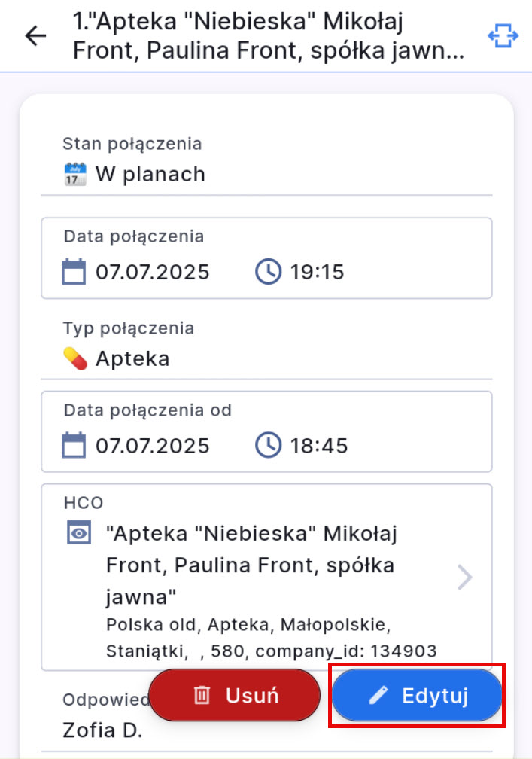Go back using the left arrow
532x759 pixels.
[x=35, y=36]
